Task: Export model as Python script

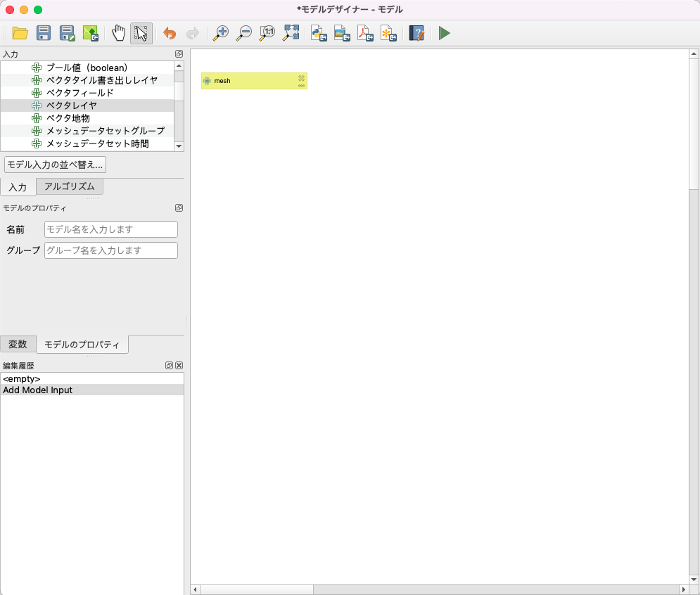Action: click(x=319, y=33)
